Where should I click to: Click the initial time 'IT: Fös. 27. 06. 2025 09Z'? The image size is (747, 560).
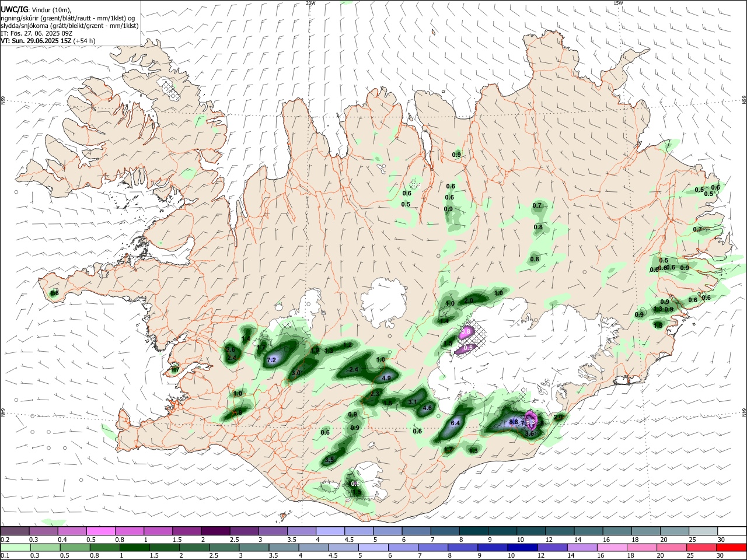pyautogui.click(x=38, y=33)
